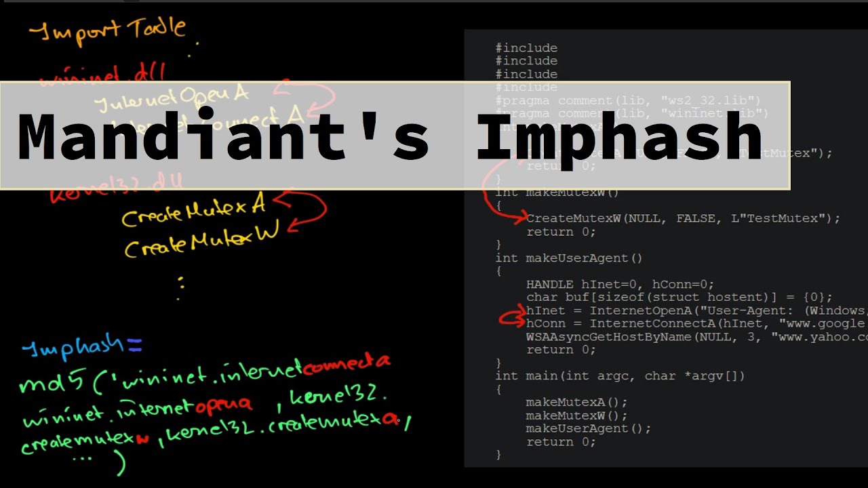The image size is (868, 488).
Task: Click the #pragma comment "ws2_32.lib" line
Action: (628, 100)
